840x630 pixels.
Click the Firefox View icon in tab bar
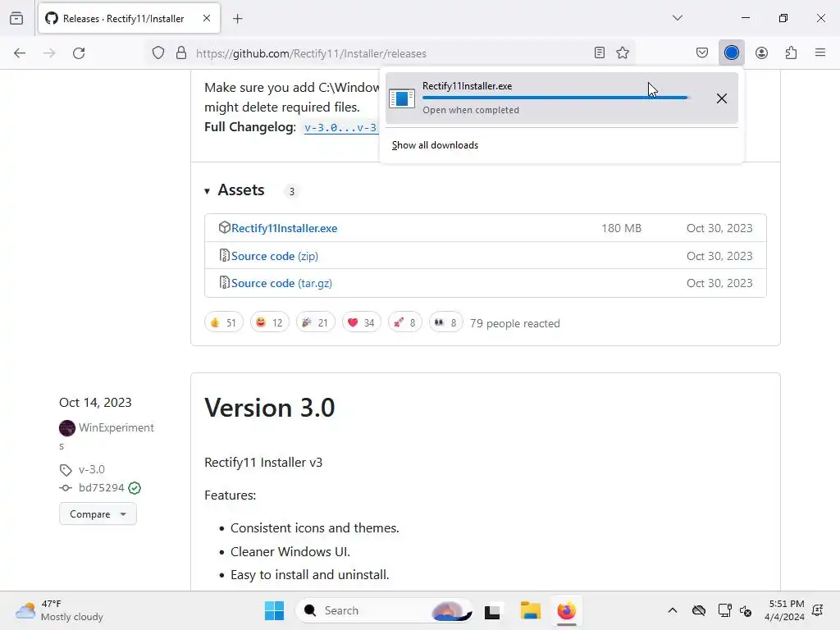(x=16, y=18)
